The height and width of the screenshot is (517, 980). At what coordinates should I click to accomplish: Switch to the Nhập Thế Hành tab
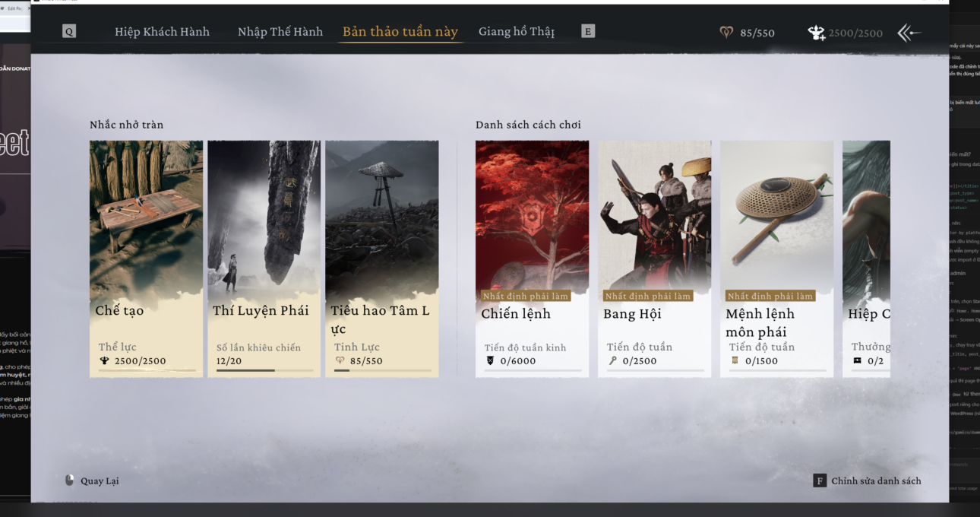click(280, 32)
